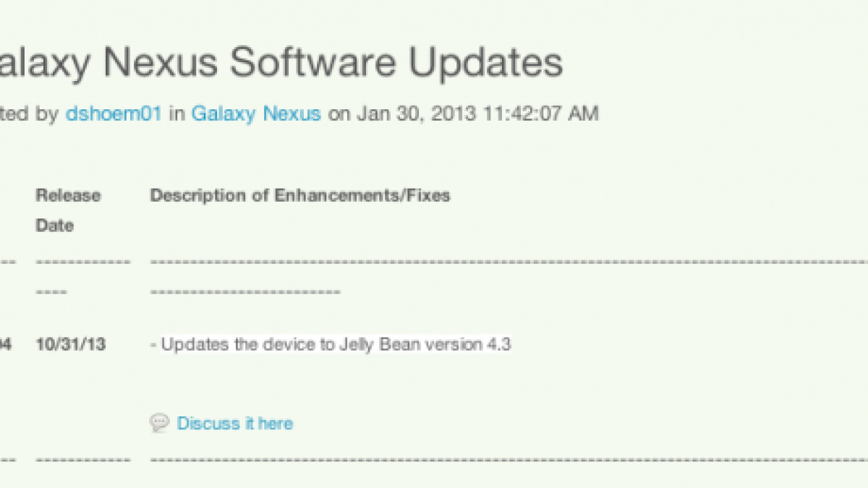Click the short dashed line above 10/31/13
This screenshot has height=488, width=868.
[x=51, y=292]
